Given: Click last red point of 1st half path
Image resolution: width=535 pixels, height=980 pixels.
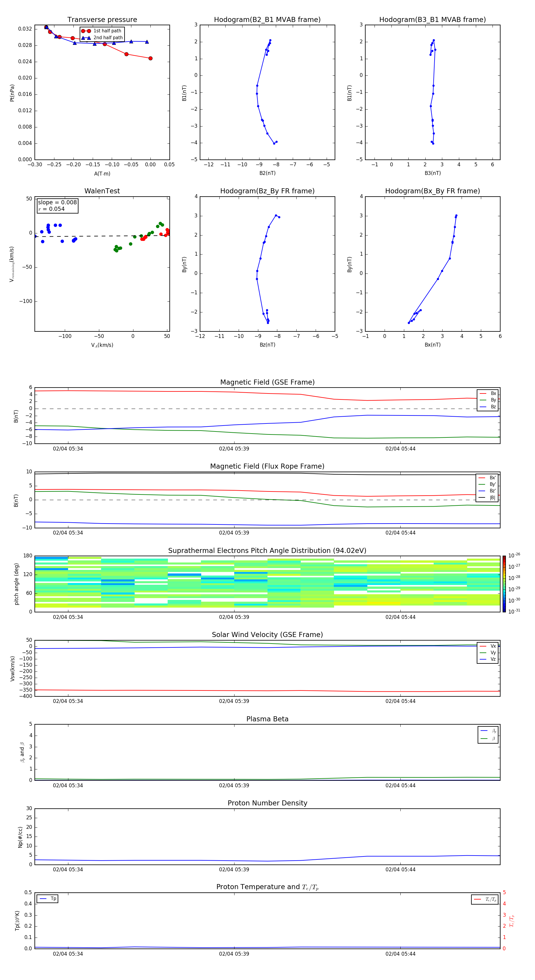Looking at the screenshot, I should tap(150, 58).
